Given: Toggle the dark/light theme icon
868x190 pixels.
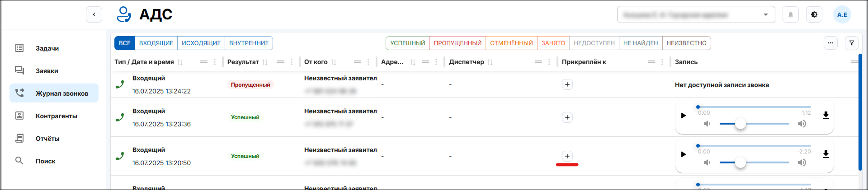Looking at the screenshot, I should [x=814, y=15].
